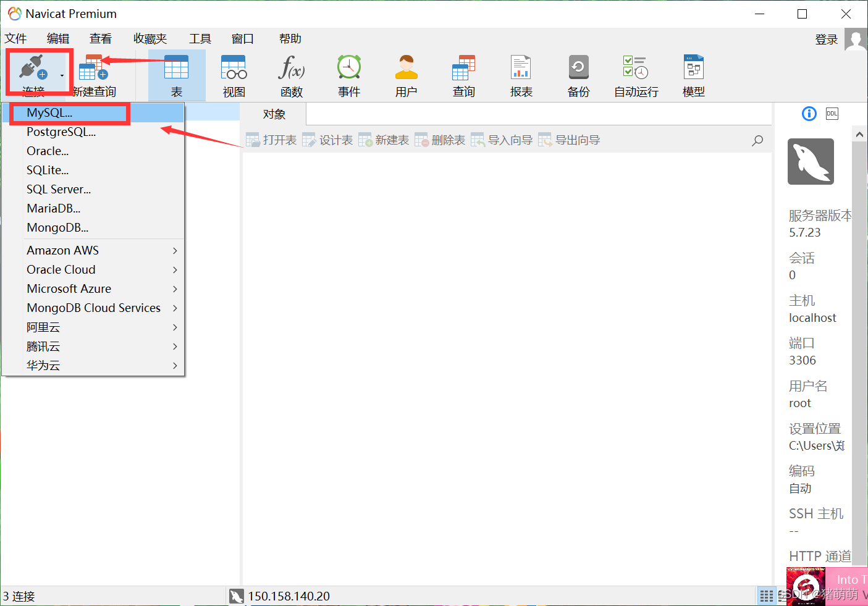Click Export Wizard (导出向导) button

tap(569, 140)
